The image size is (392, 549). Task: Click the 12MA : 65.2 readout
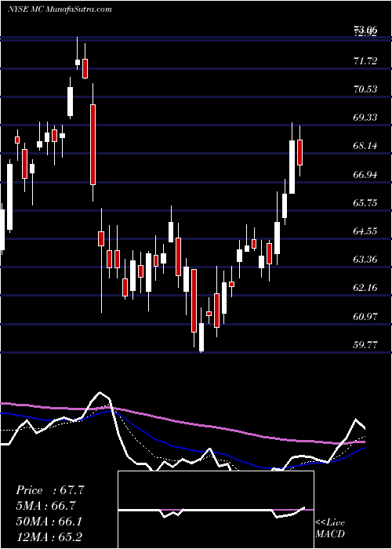point(49,536)
